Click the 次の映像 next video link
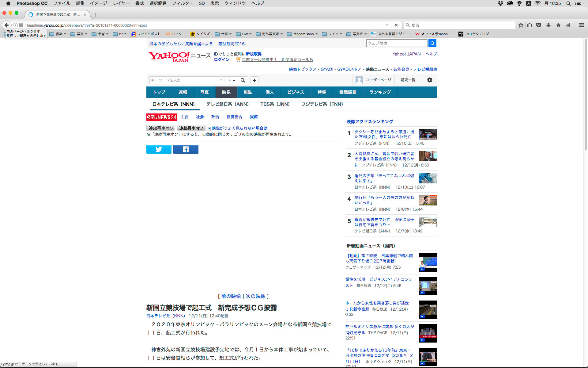The width and height of the screenshot is (588, 368). [x=255, y=296]
